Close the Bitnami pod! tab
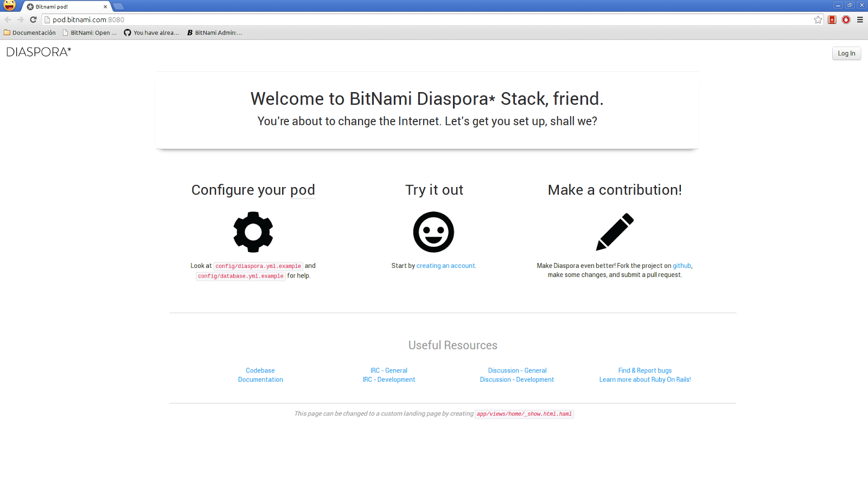868x488 pixels. 105,7
